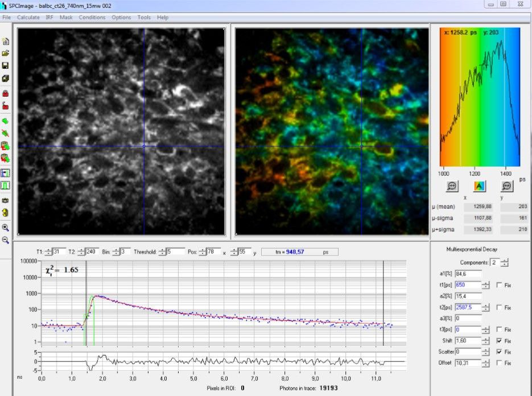
Task: Click the floppy disk save icon
Action: click(6, 65)
